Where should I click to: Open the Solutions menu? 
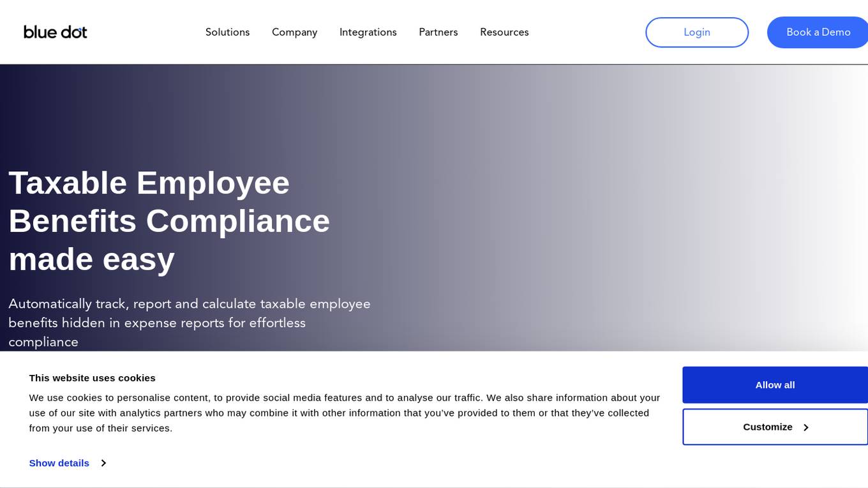[x=227, y=32]
